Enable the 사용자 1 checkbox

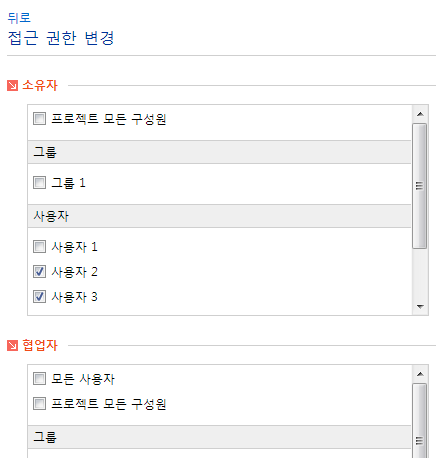[39, 247]
